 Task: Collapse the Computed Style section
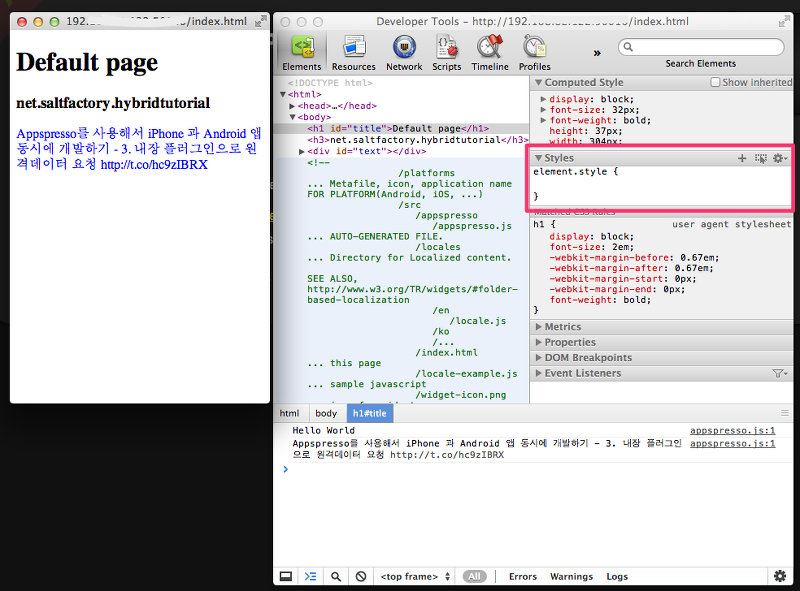pos(538,82)
